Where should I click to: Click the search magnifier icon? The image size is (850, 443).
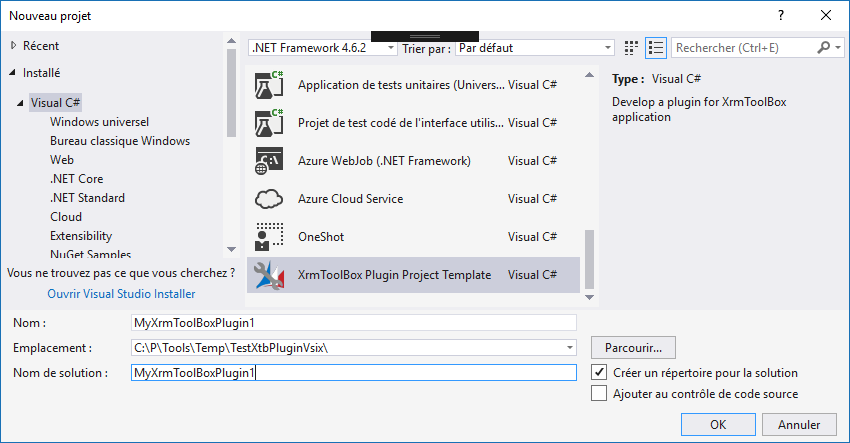pyautogui.click(x=823, y=48)
